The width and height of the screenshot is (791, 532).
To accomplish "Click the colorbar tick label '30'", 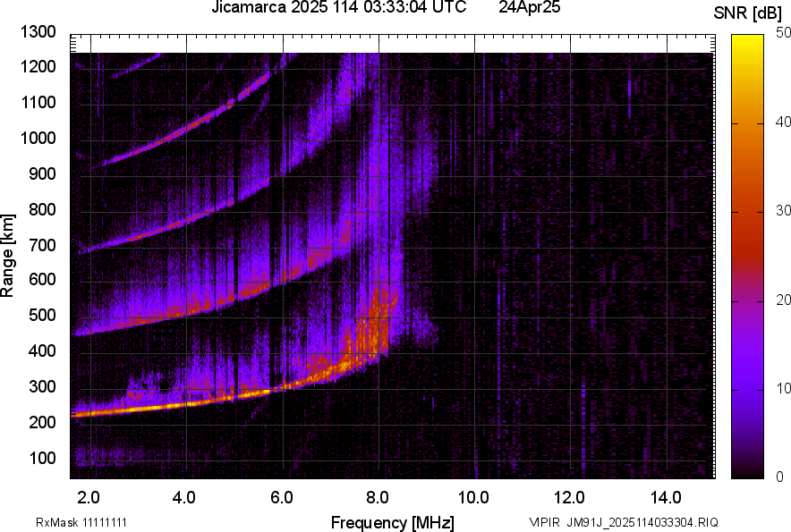I will coord(784,210).
